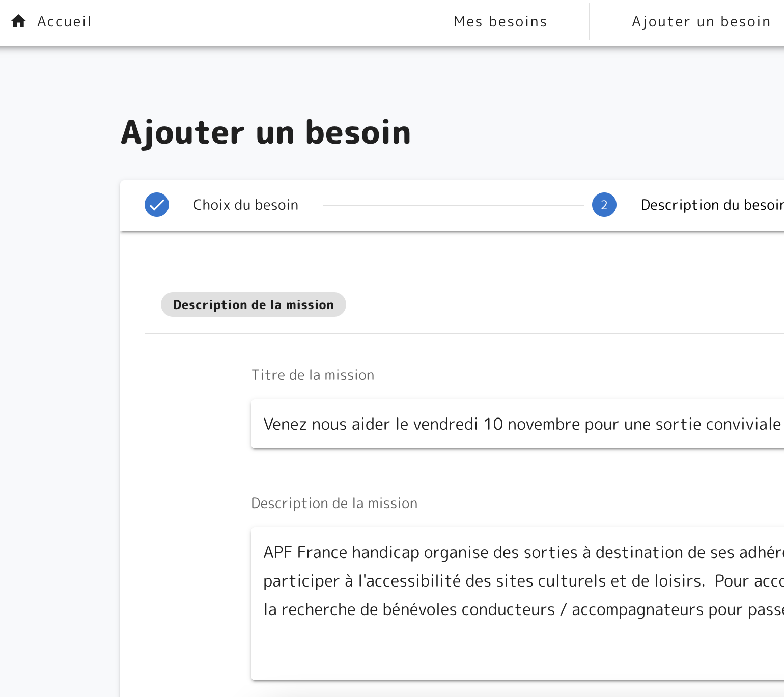The width and height of the screenshot is (784, 697).
Task: Return to the Choix du besoin step
Action: coord(245,205)
